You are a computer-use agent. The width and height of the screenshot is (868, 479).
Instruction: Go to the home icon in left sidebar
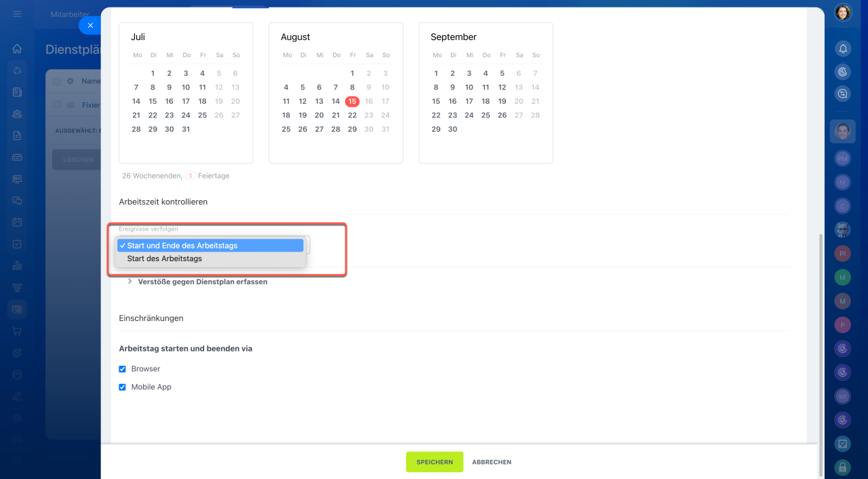[x=17, y=49]
